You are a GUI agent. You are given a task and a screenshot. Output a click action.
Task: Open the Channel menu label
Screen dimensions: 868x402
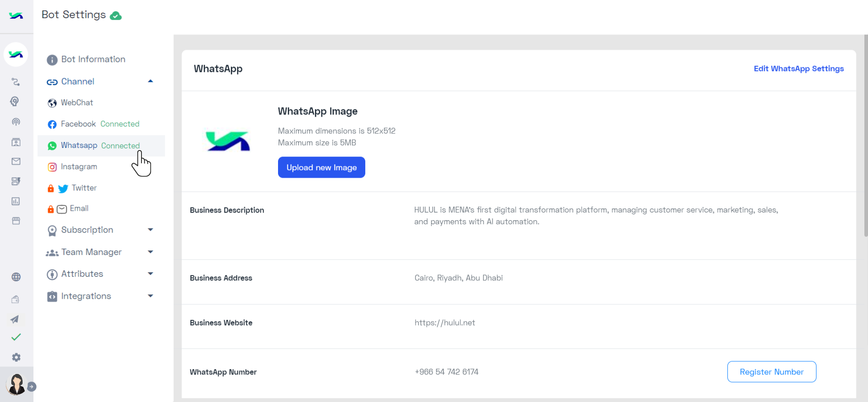pyautogui.click(x=78, y=81)
